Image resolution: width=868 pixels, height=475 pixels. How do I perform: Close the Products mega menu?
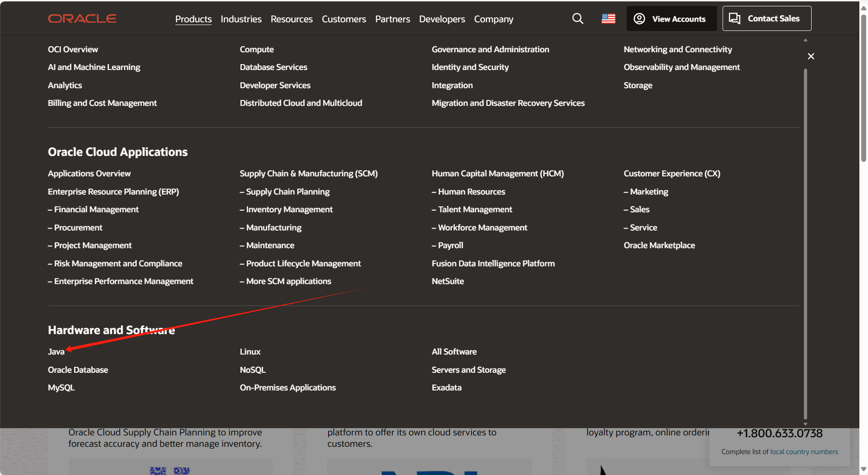811,56
